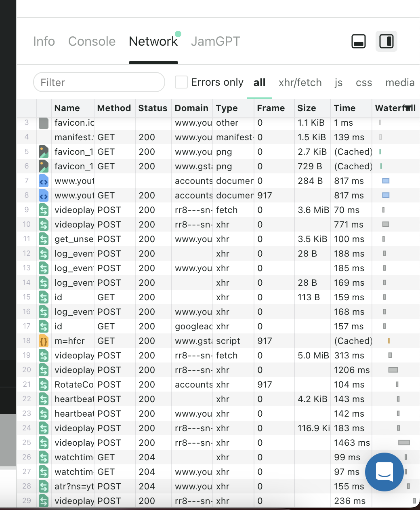Click into the Filter text field
The height and width of the screenshot is (510, 420).
click(x=99, y=82)
